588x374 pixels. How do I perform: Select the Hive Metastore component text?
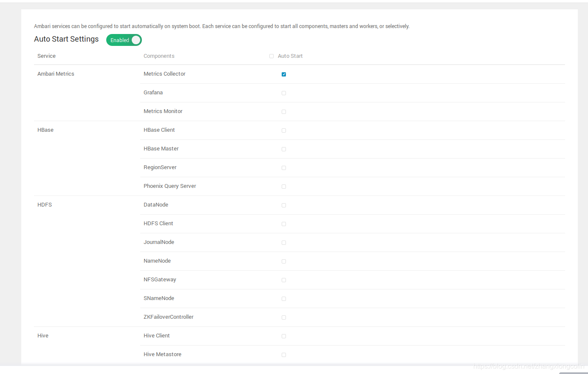162,354
